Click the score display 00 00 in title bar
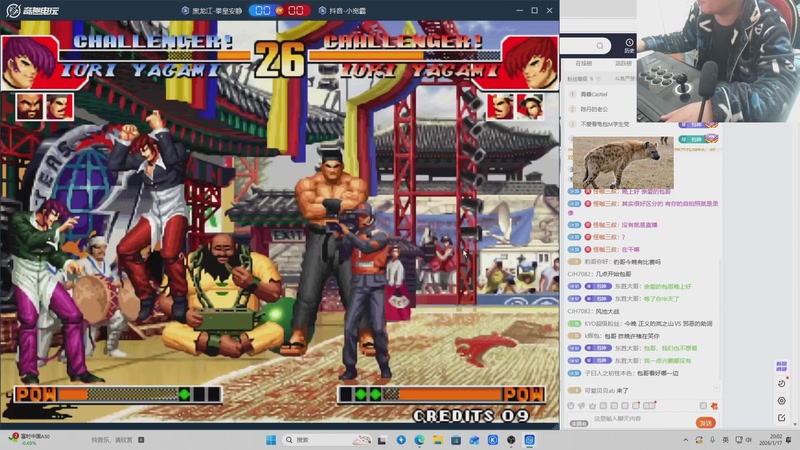This screenshot has height=450, width=800. (279, 11)
